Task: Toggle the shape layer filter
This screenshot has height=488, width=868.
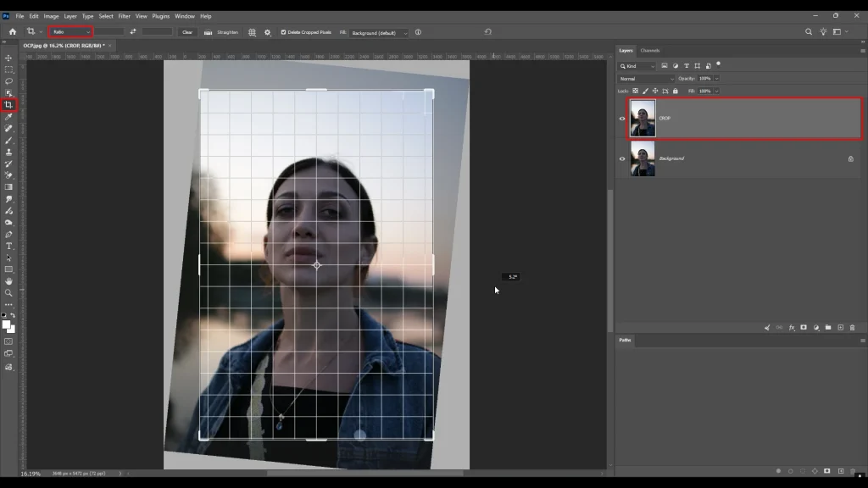Action: 698,66
